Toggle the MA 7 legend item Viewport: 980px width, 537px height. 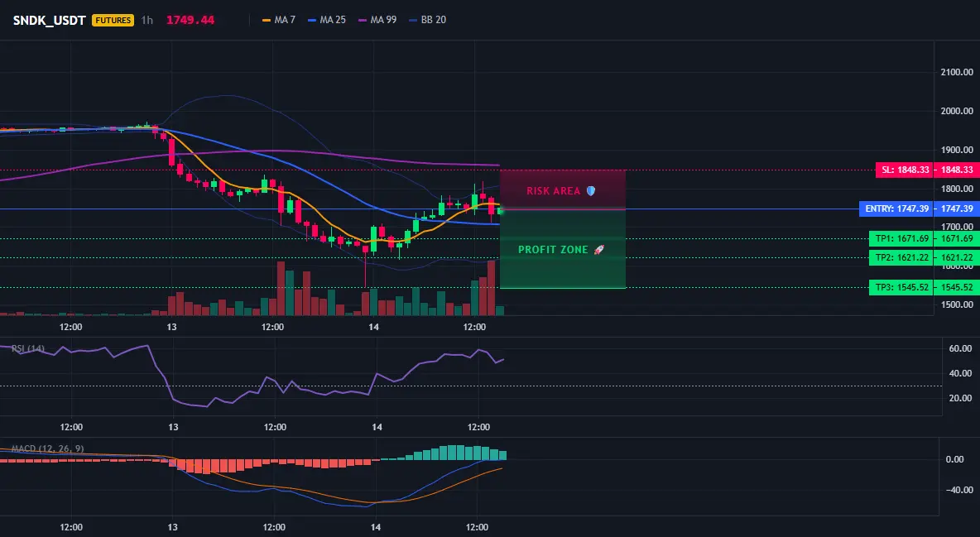click(279, 20)
